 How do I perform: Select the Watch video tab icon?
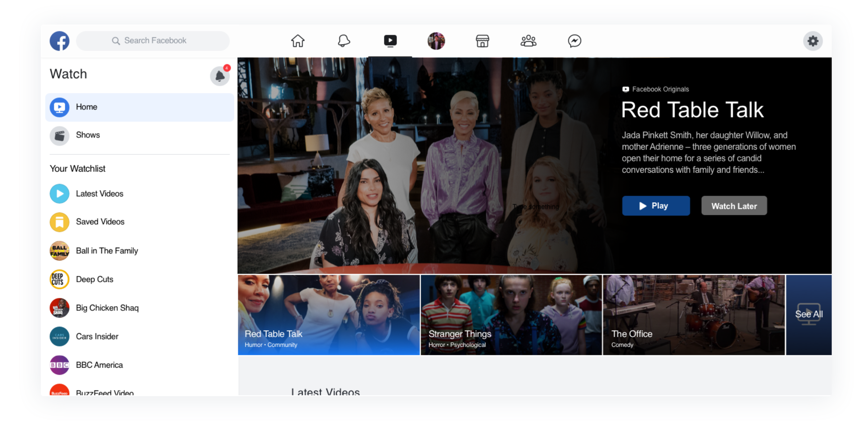click(x=390, y=41)
